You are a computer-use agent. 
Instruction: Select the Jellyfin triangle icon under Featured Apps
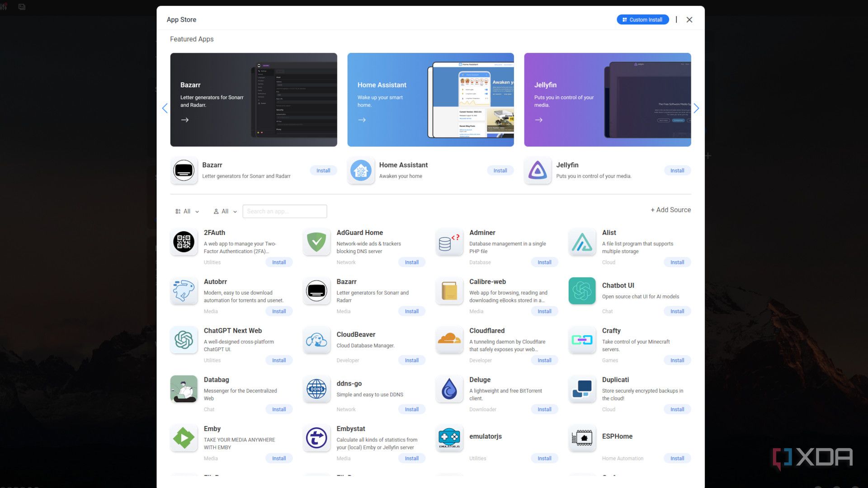click(x=538, y=171)
